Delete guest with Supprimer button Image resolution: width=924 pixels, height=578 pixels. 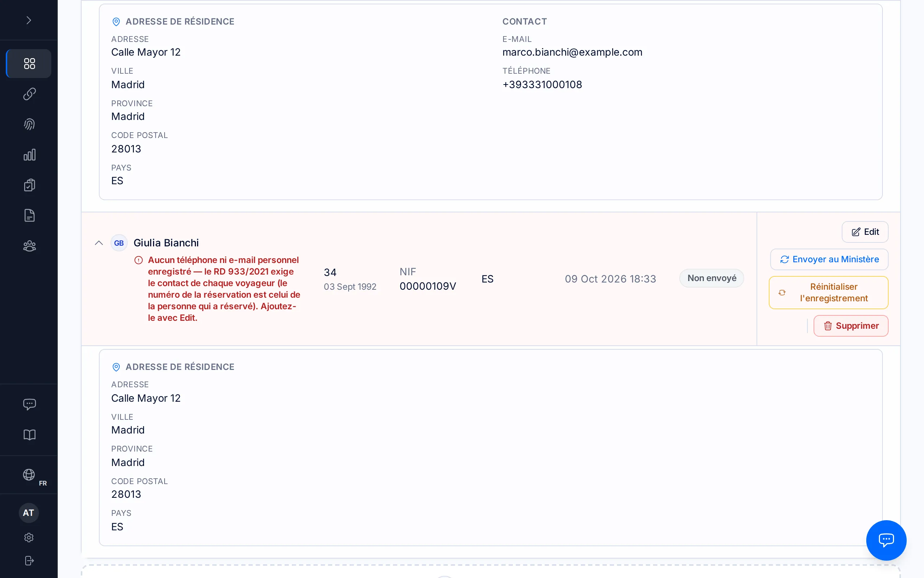[851, 326]
